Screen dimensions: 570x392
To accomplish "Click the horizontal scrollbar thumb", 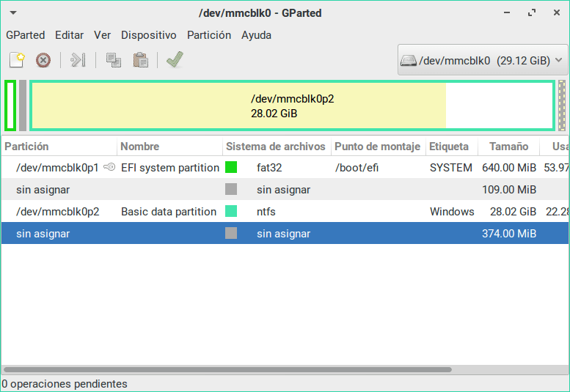I will pyautogui.click(x=227, y=369).
